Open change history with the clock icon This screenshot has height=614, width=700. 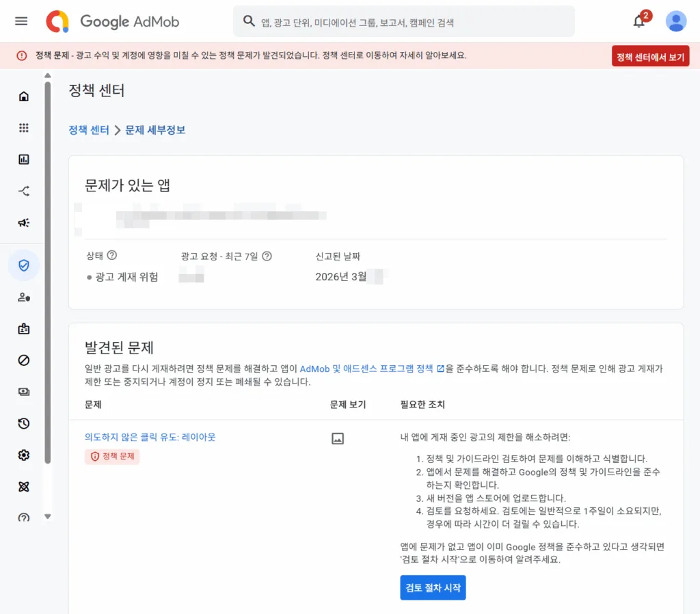[24, 423]
